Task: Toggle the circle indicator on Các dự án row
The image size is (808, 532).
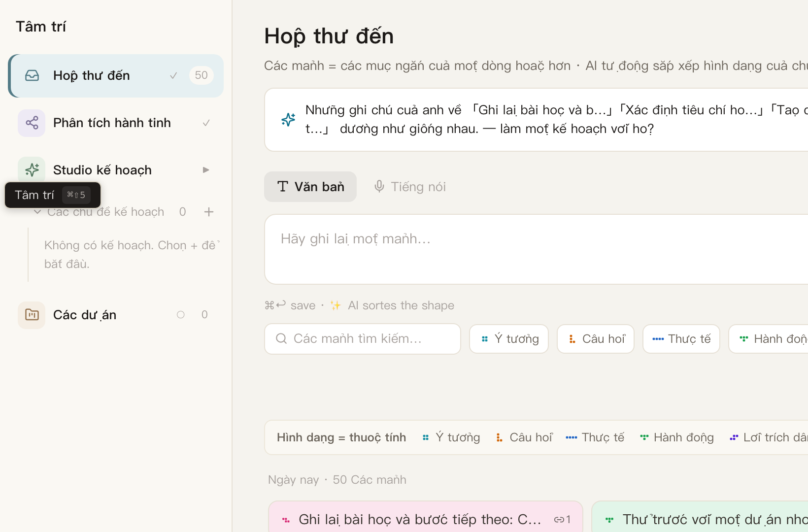Action: pos(181,315)
